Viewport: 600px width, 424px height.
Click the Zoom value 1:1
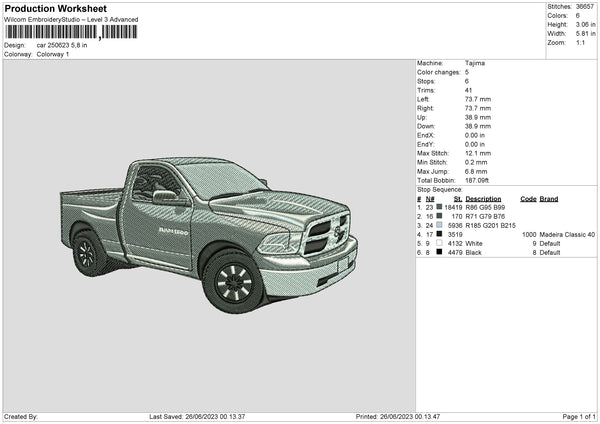(580, 42)
